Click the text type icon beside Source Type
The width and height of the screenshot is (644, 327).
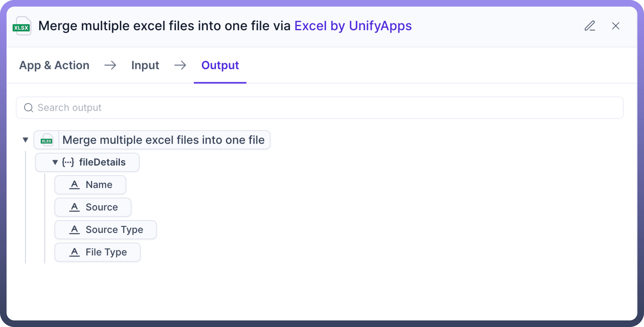pyautogui.click(x=74, y=230)
